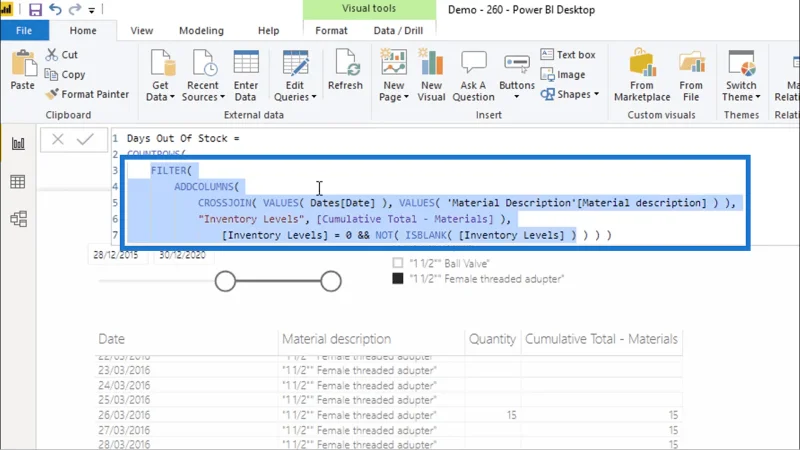Click the slicer start date 28/12/2015
Screen dimensions: 800x450
point(116,255)
